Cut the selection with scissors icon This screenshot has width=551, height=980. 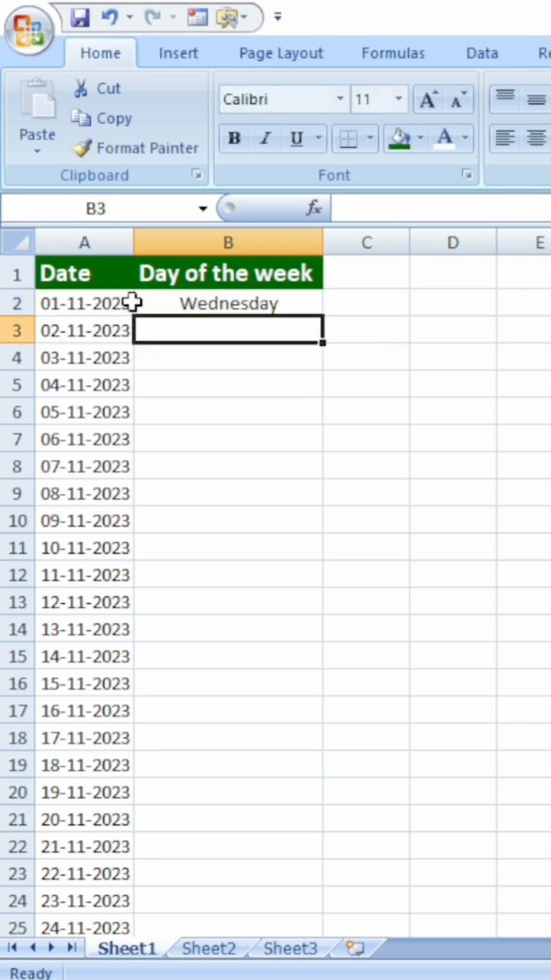[81, 89]
